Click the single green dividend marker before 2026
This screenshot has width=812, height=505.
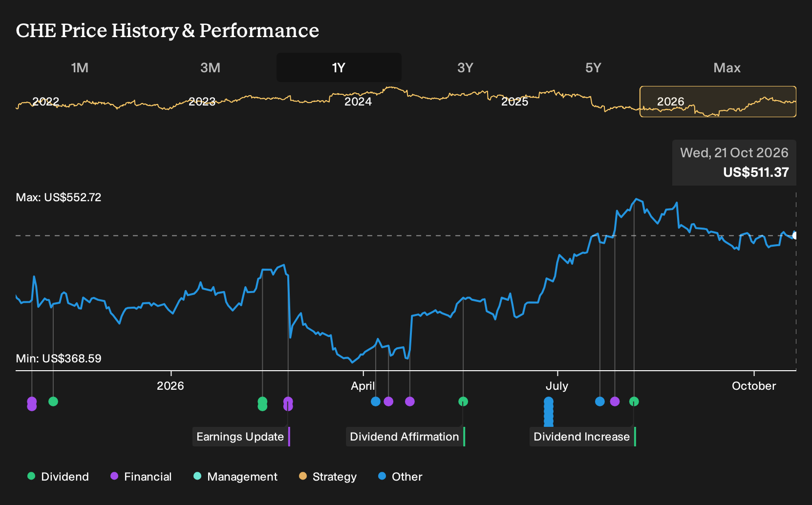53,401
